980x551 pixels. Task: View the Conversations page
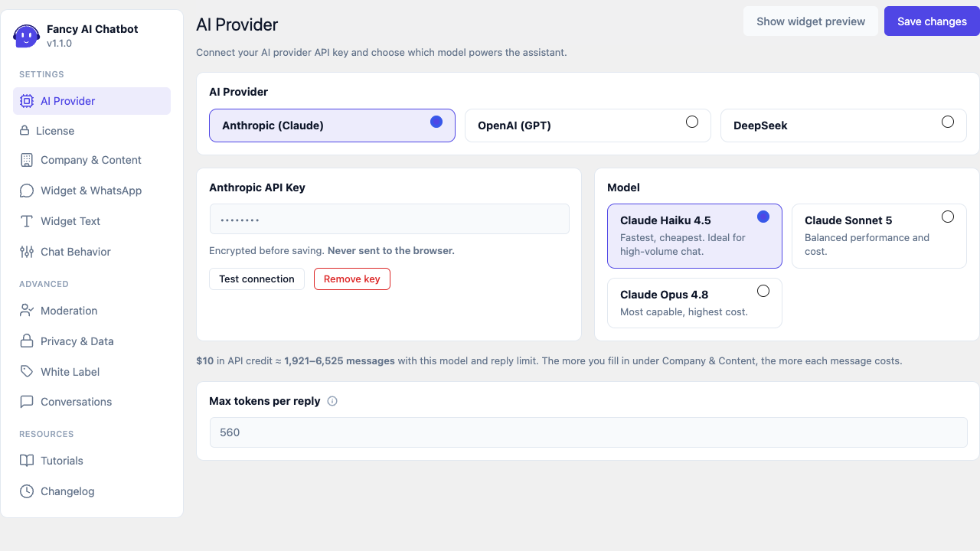tap(92, 402)
